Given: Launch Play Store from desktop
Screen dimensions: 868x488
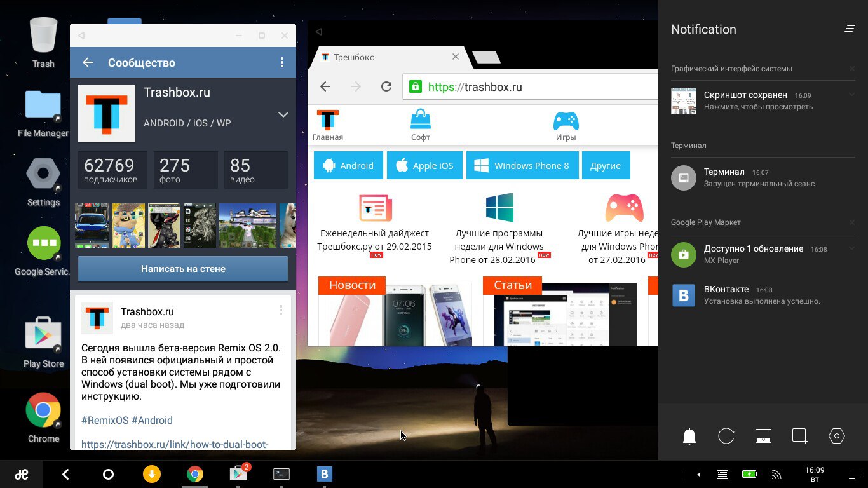Looking at the screenshot, I should click(43, 343).
